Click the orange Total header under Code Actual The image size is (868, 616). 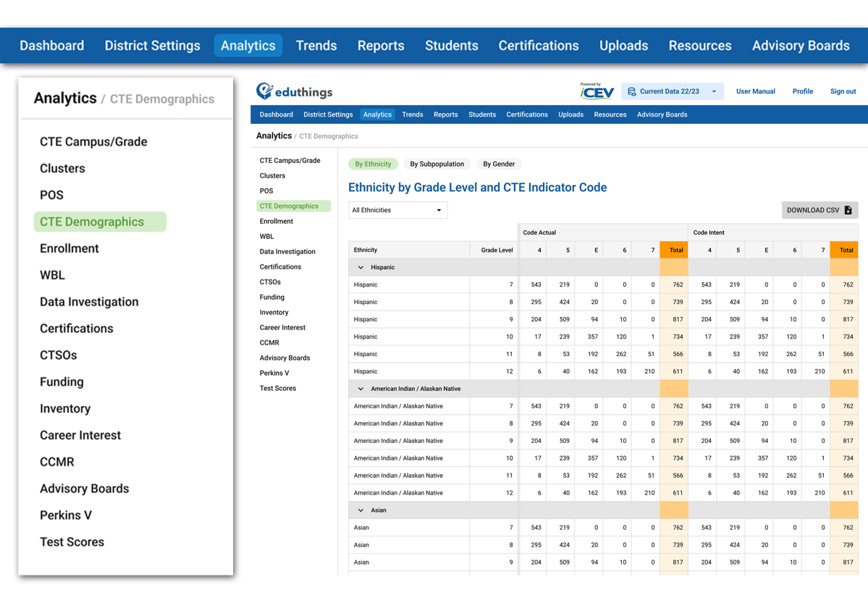pos(676,250)
